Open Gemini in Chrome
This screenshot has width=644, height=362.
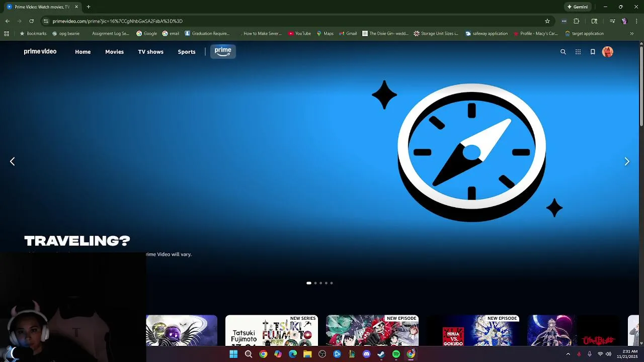[x=578, y=7]
